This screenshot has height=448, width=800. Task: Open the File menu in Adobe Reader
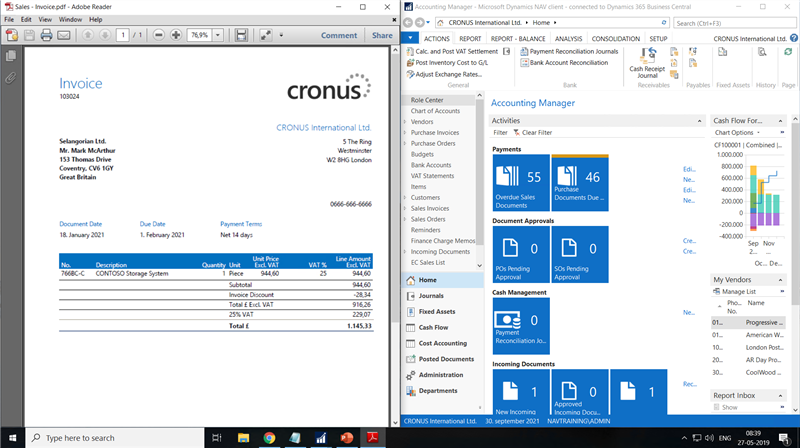point(9,19)
